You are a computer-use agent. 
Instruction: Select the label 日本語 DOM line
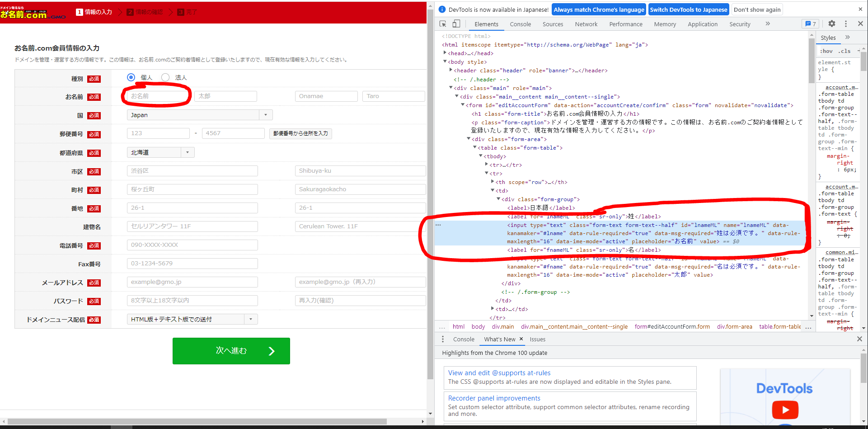click(541, 208)
